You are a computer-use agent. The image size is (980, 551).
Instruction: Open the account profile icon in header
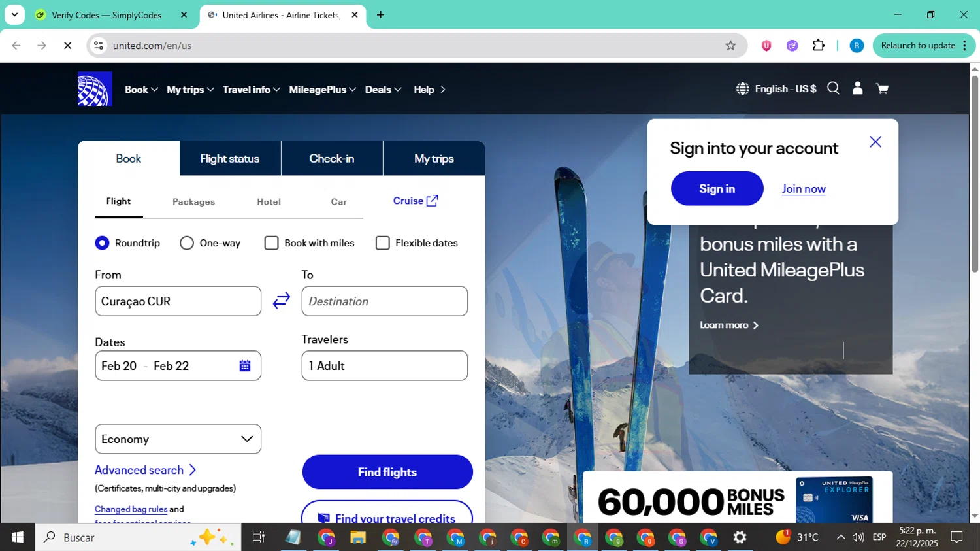click(x=857, y=88)
